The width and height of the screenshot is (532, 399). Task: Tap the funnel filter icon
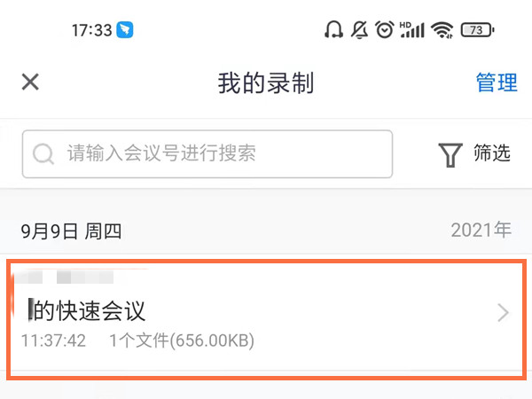point(450,154)
